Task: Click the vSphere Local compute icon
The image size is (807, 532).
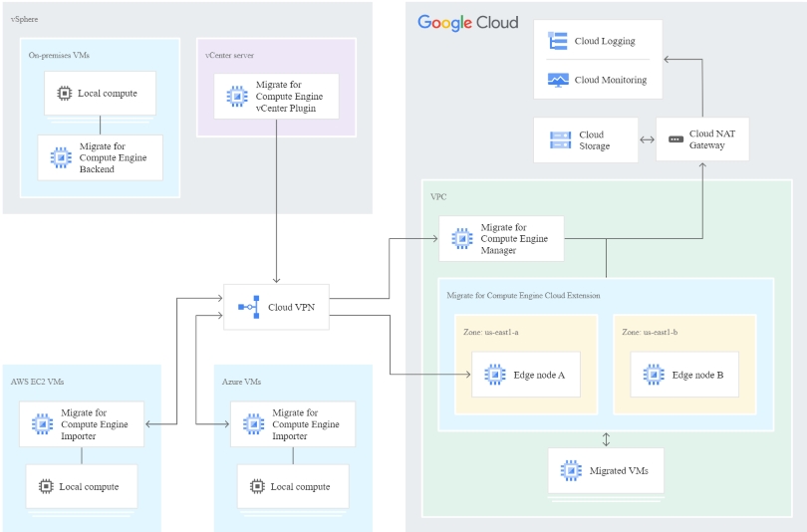Action: click(65, 93)
